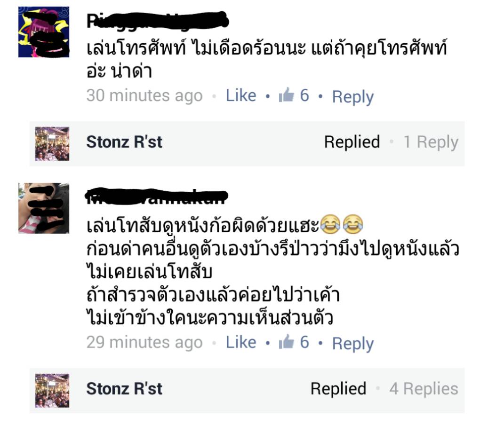This screenshot has width=504, height=424.
Task: Reply to the 29 minutes ago comment
Action: click(x=353, y=343)
